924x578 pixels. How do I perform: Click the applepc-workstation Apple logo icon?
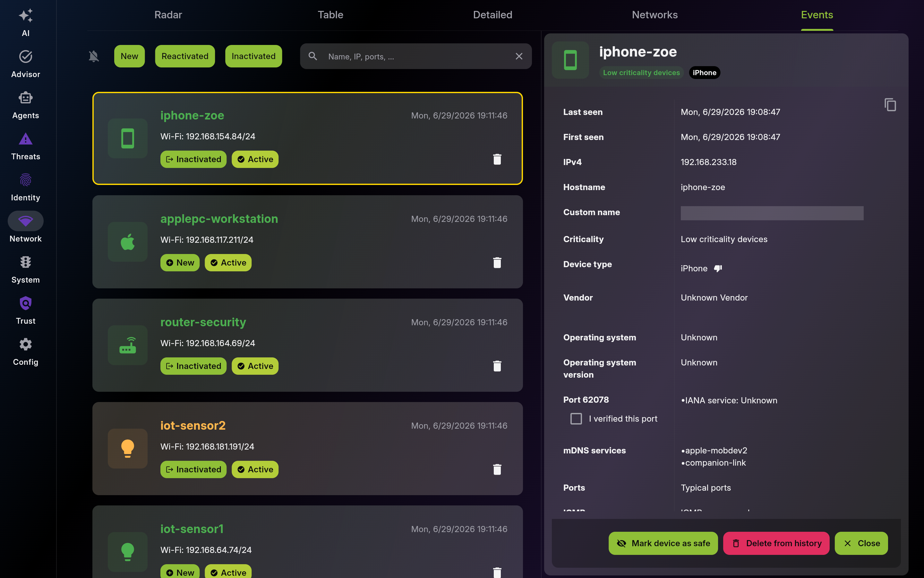[127, 242]
